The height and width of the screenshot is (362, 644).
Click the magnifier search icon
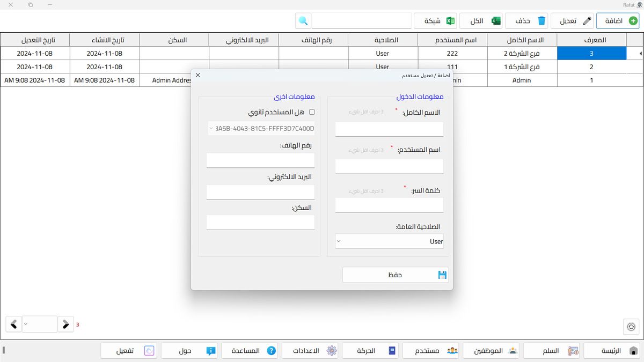[303, 21]
